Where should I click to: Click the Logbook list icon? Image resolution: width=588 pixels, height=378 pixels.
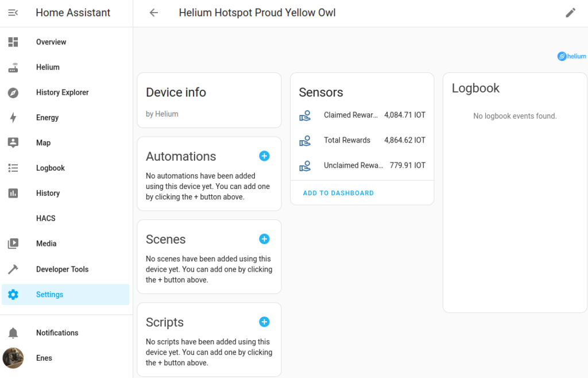(13, 168)
